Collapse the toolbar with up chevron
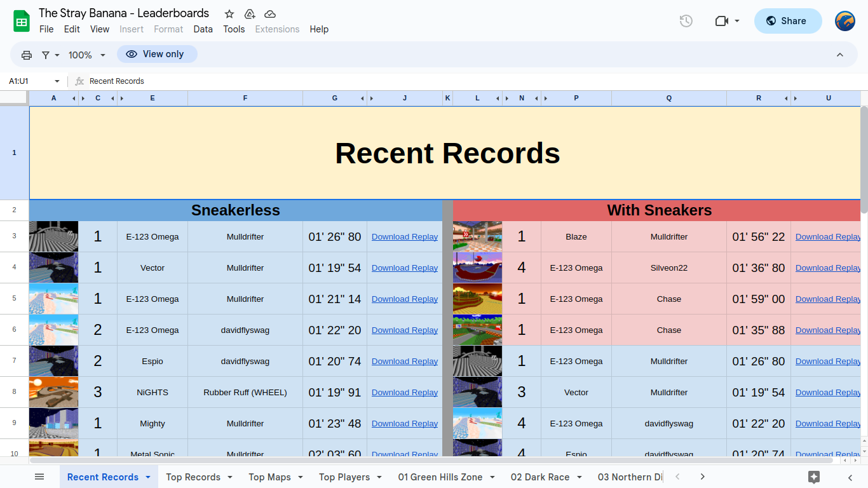868x488 pixels. [839, 55]
